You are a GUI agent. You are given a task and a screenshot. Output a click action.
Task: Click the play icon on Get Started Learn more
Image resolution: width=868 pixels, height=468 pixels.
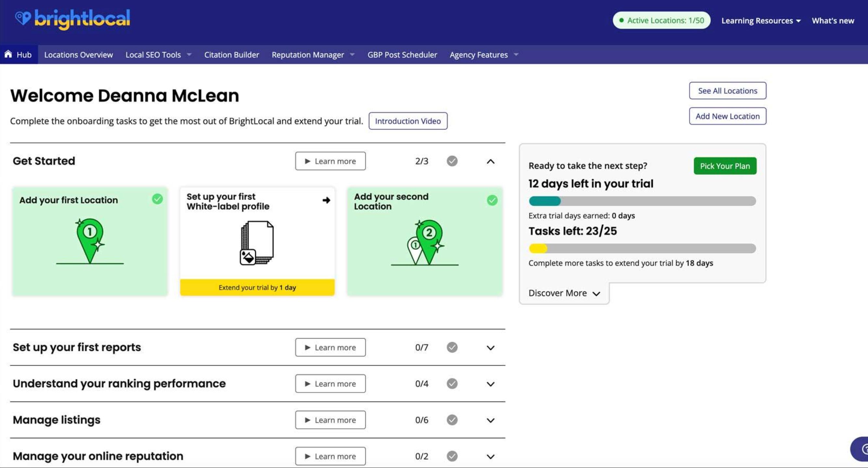[307, 161]
